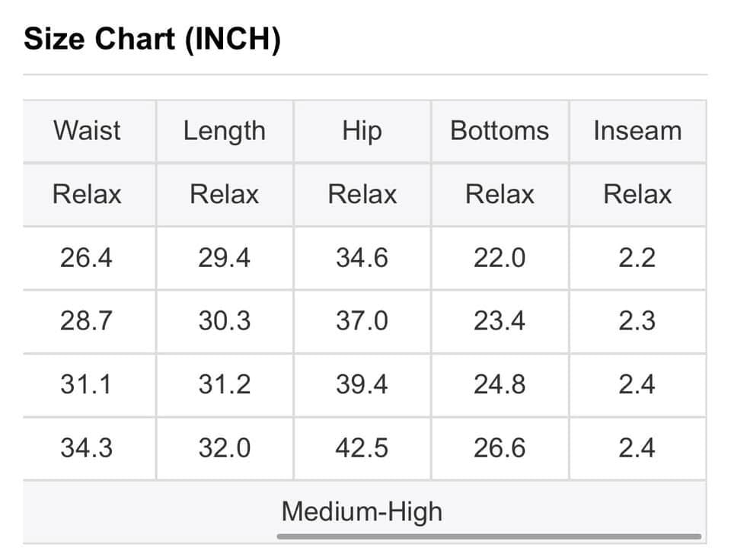
Task: Click the inseam value 2.2
Action: point(637,258)
